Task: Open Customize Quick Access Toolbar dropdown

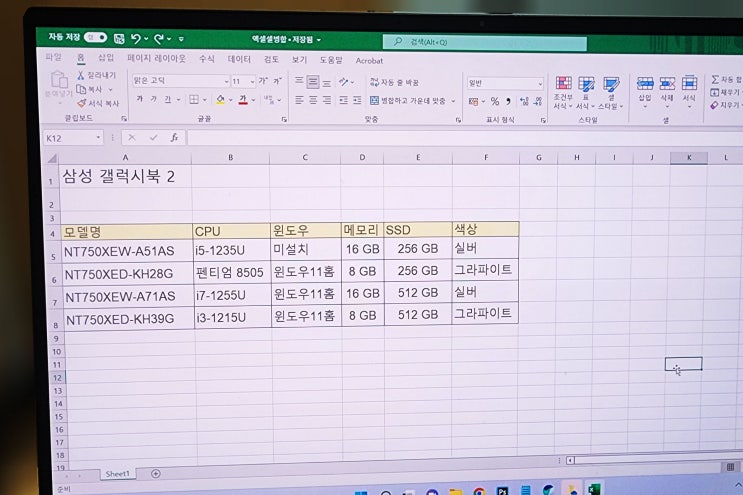Action: 181,39
